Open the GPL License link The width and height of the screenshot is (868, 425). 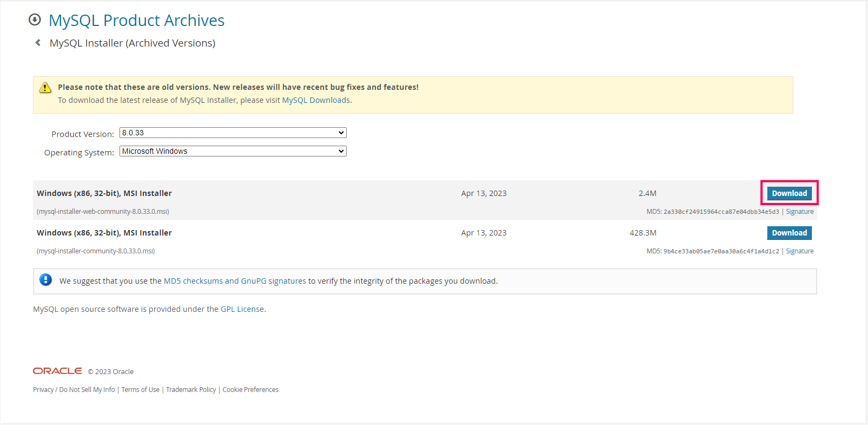[x=242, y=309]
